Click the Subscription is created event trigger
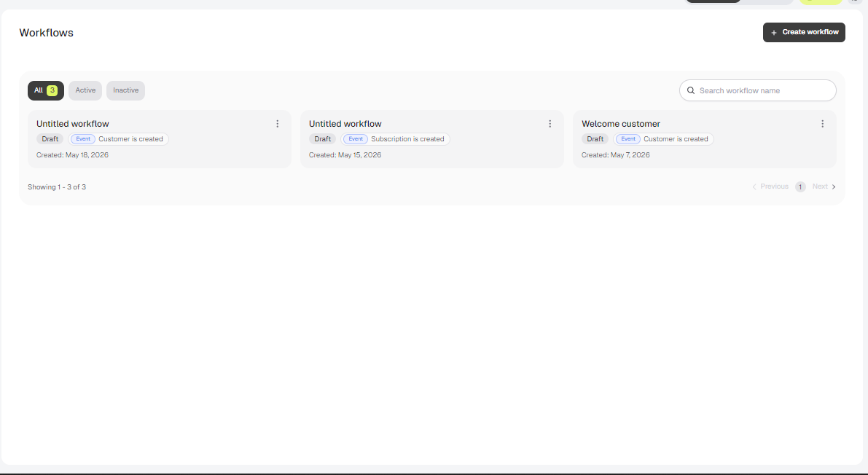The image size is (868, 475). pos(395,139)
